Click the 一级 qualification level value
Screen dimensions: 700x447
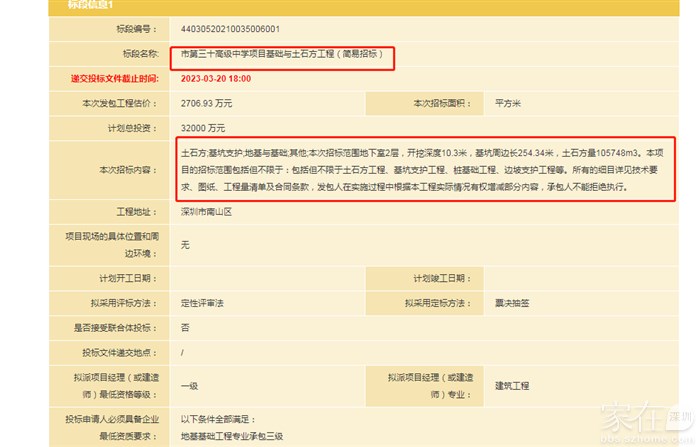pos(189,385)
